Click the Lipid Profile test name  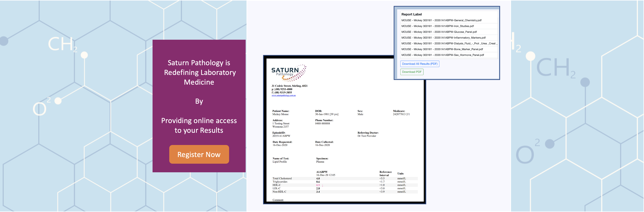point(279,162)
